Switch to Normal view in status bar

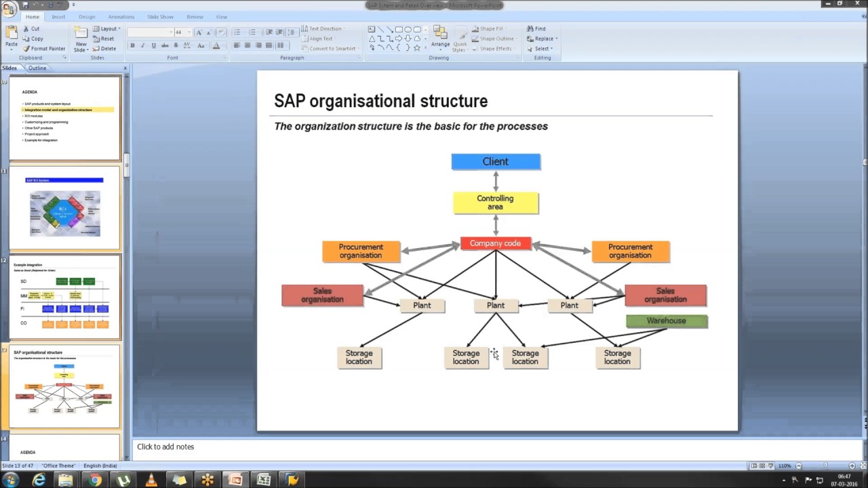pos(754,466)
